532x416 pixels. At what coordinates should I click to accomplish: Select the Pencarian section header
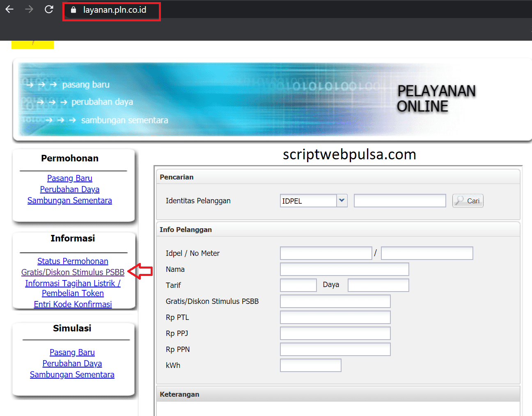coord(177,177)
